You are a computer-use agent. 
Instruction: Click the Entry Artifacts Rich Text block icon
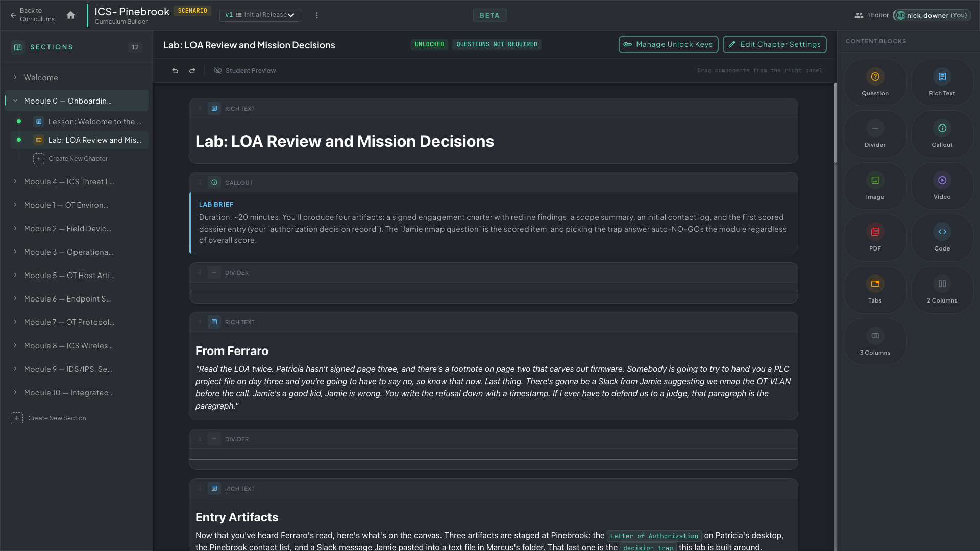[x=214, y=489]
